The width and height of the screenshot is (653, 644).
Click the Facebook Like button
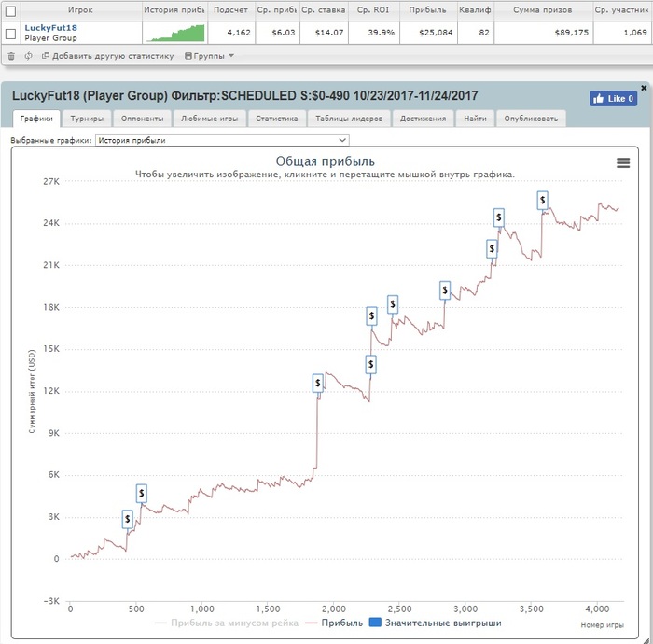point(613,99)
